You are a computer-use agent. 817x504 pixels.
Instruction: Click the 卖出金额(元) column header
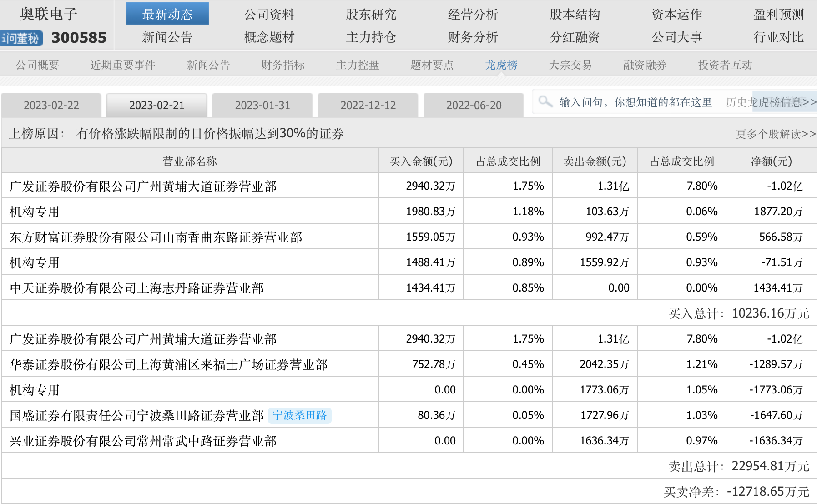point(595,161)
